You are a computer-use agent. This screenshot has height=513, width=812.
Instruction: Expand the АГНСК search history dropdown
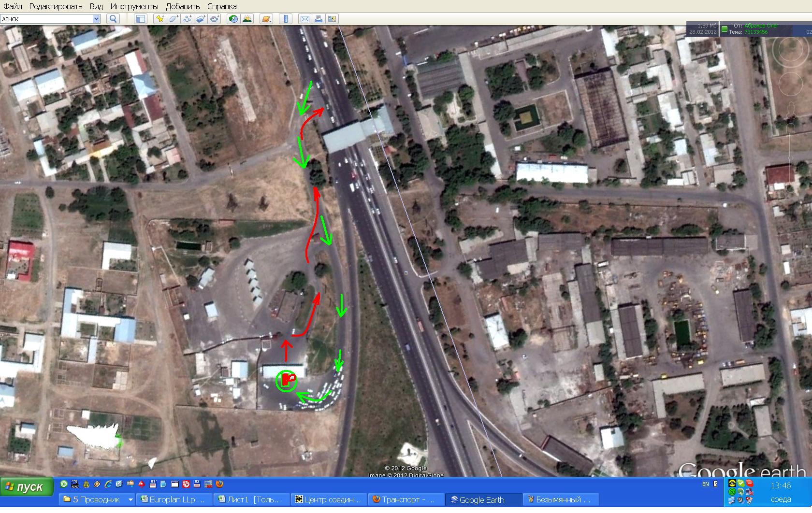click(x=96, y=19)
